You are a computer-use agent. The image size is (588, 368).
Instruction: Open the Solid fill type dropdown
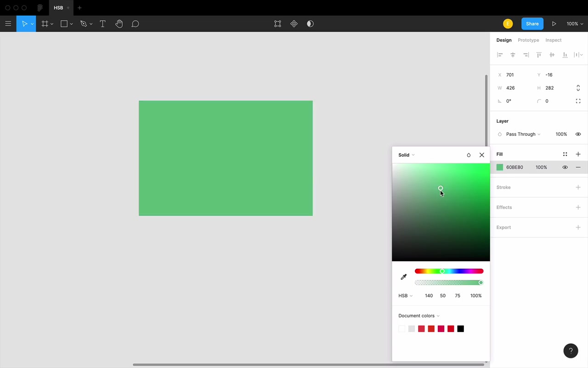pyautogui.click(x=407, y=155)
